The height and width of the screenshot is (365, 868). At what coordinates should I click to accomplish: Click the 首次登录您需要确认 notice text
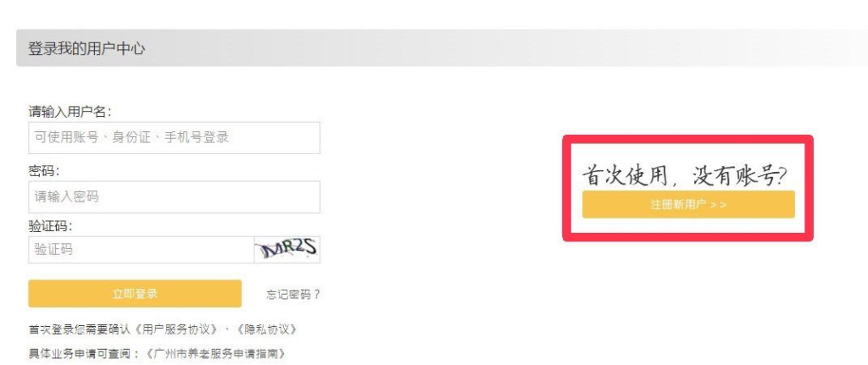79,329
